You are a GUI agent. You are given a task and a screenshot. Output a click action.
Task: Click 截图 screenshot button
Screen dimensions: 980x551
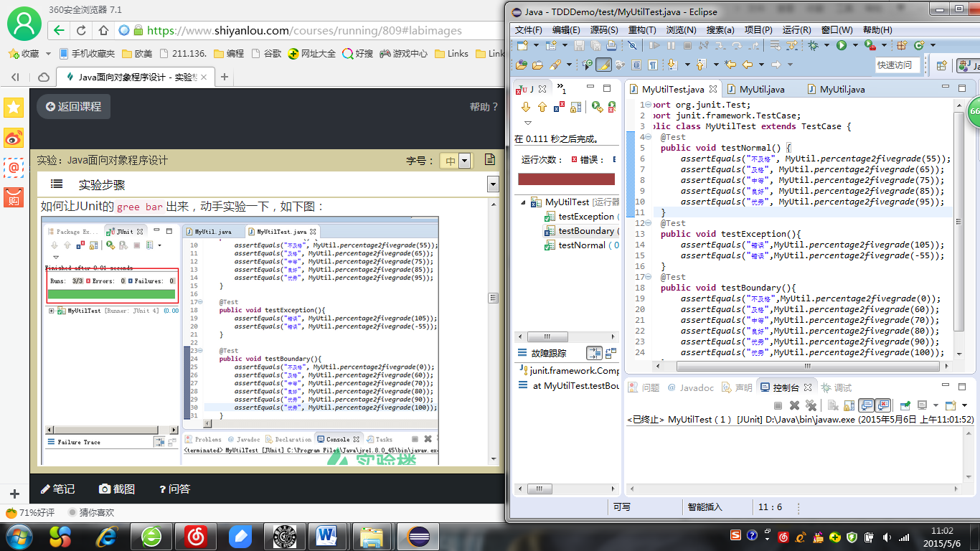pyautogui.click(x=117, y=489)
